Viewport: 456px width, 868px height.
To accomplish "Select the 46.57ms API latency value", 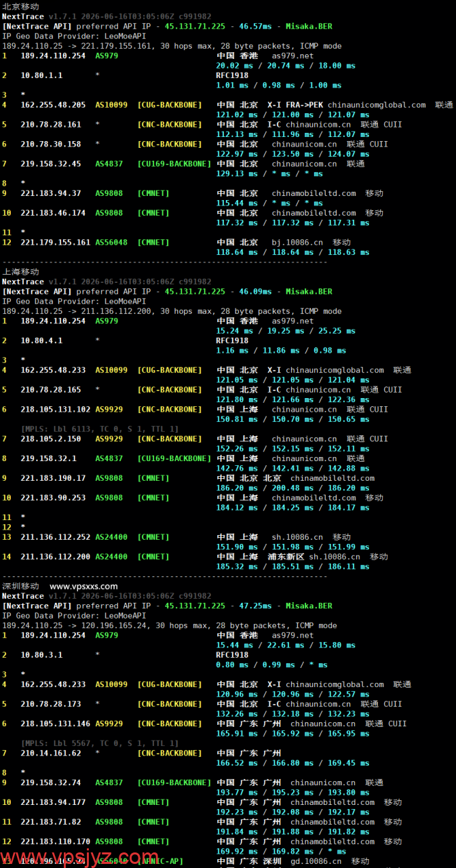I will pos(256,26).
